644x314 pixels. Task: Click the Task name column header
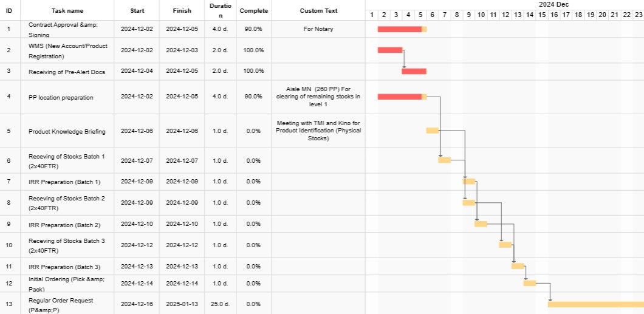click(x=67, y=11)
